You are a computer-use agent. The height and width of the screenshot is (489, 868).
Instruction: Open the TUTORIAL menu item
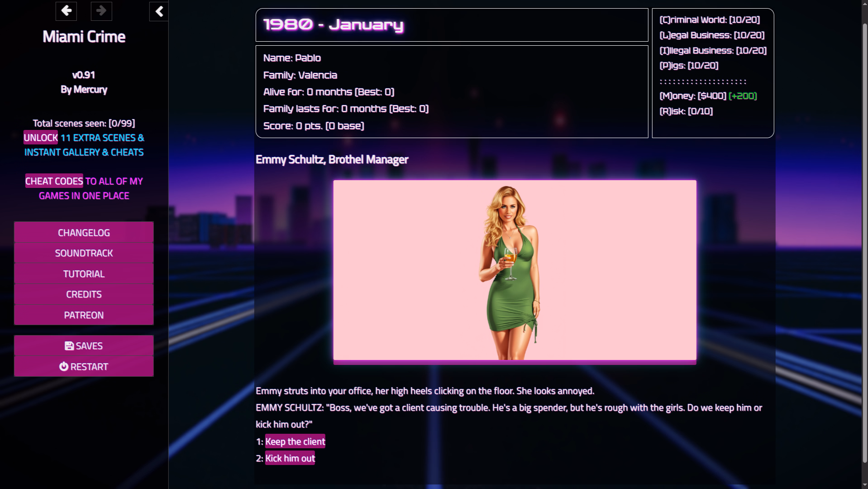84,274
